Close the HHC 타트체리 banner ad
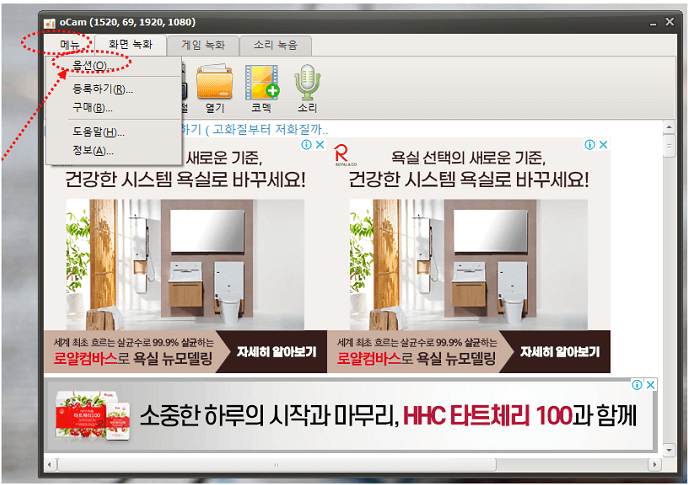Image resolution: width=688 pixels, height=485 pixels. tap(651, 384)
